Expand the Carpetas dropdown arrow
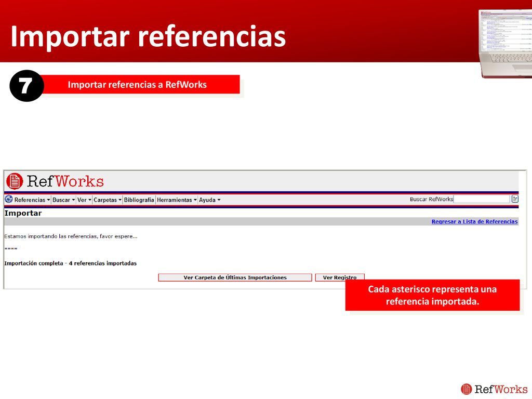The width and height of the screenshot is (532, 399). (x=120, y=200)
